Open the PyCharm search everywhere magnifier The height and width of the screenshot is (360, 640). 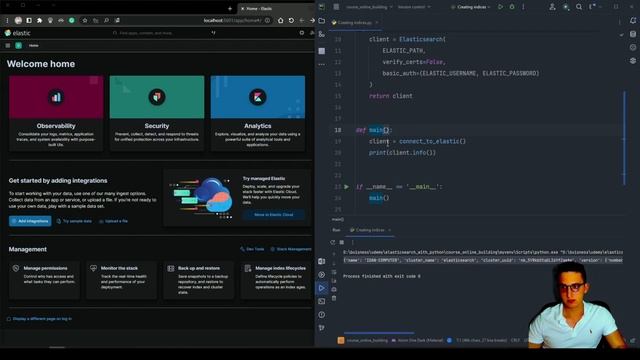(579, 7)
